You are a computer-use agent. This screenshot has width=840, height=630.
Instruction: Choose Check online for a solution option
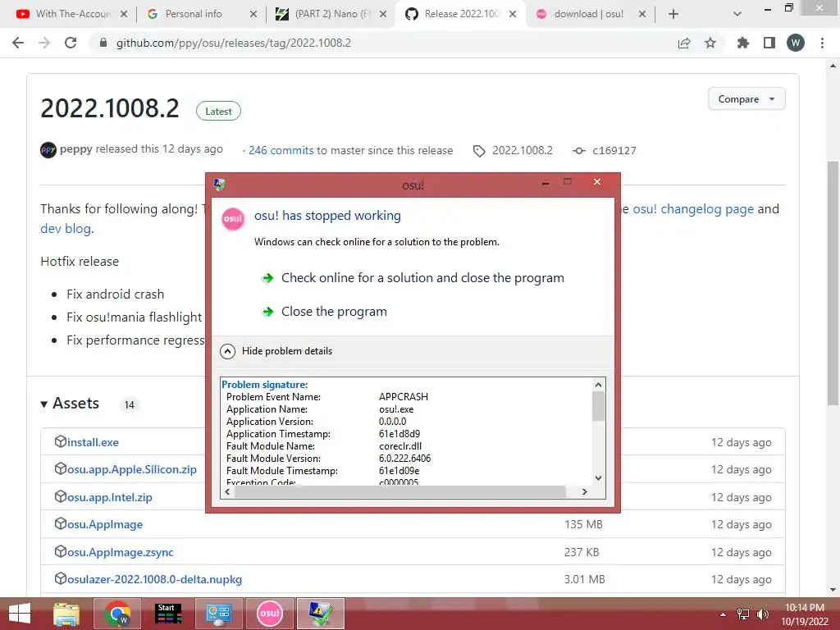tap(422, 278)
